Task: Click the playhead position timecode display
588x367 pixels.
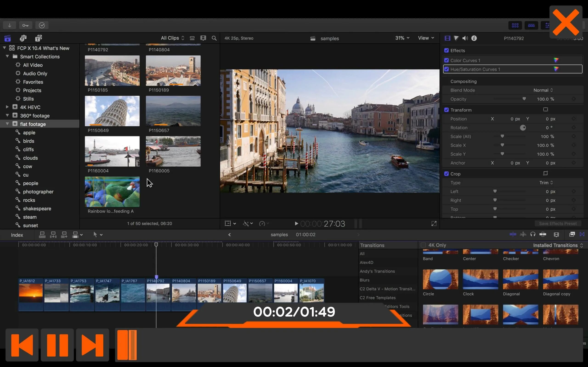Action: click(322, 223)
